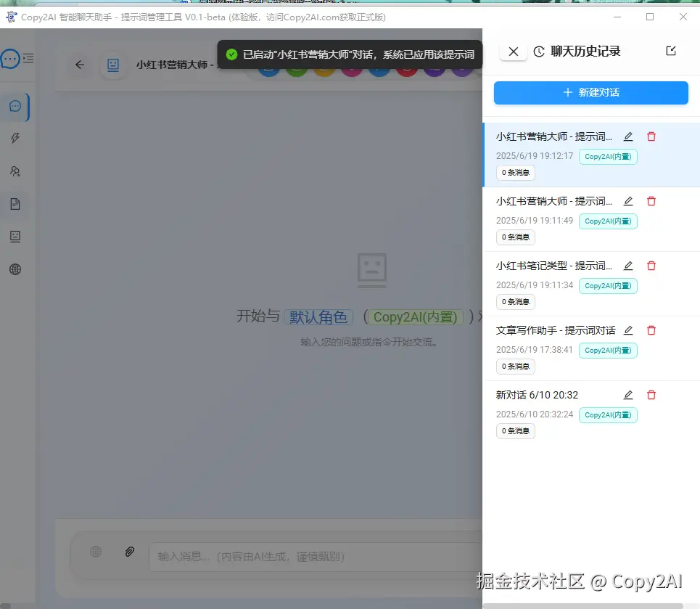Click Copy2AI(内置) tag on 文章写作助手 row
The image size is (700, 609).
click(608, 351)
